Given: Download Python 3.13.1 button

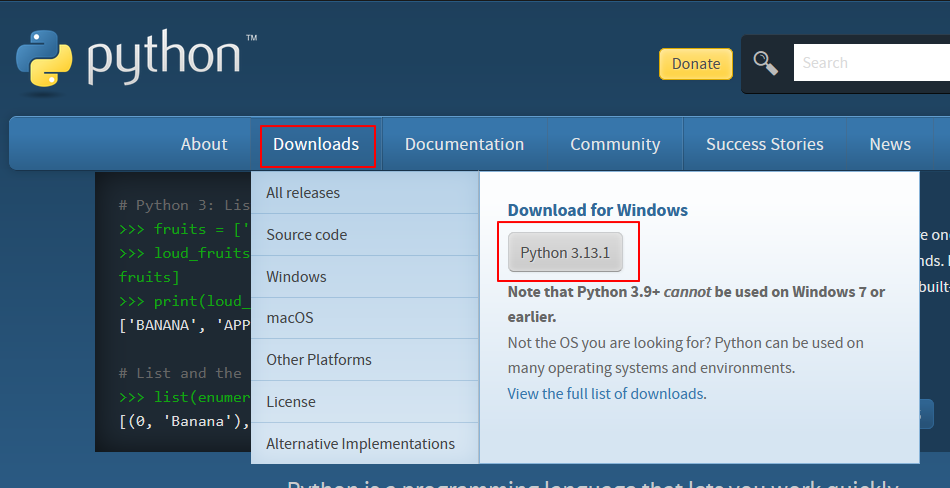Looking at the screenshot, I should (565, 252).
